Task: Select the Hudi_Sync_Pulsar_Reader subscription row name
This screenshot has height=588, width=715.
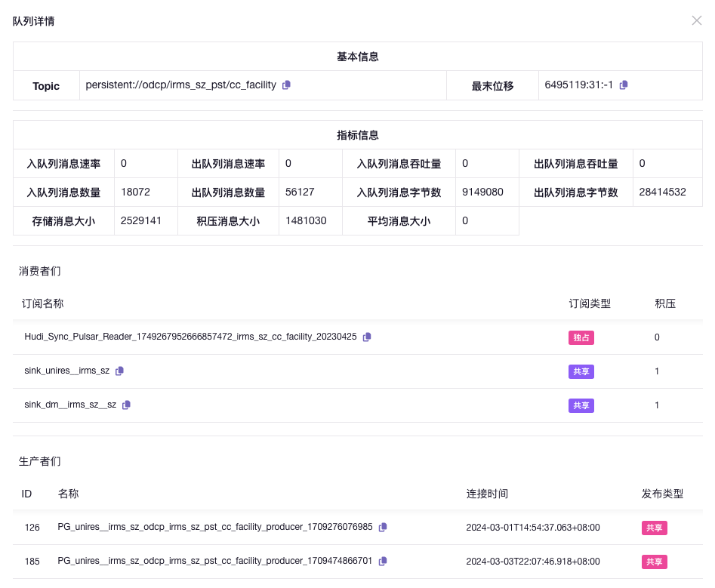Action: click(x=190, y=337)
